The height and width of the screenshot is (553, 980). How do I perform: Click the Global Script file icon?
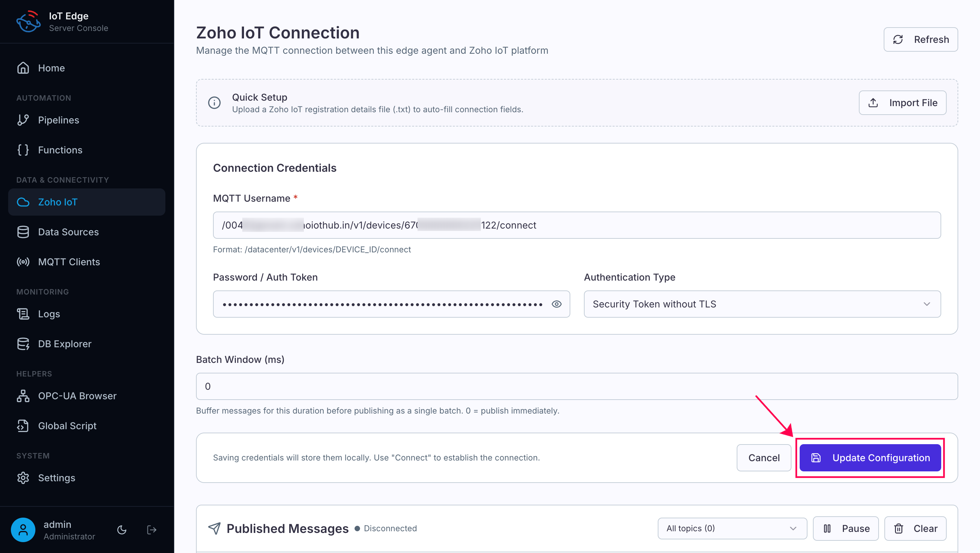click(x=23, y=425)
